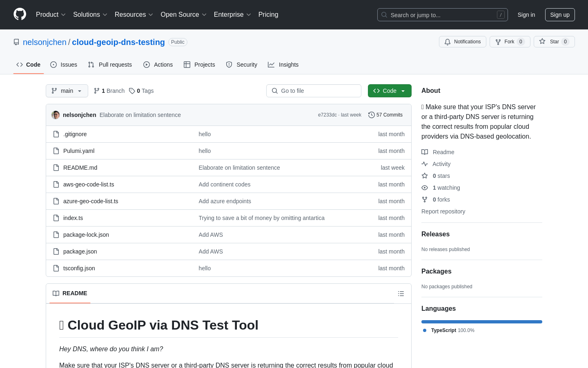The height and width of the screenshot is (368, 588).
Task: Click the pulse icon next to Activity
Action: (x=425, y=164)
